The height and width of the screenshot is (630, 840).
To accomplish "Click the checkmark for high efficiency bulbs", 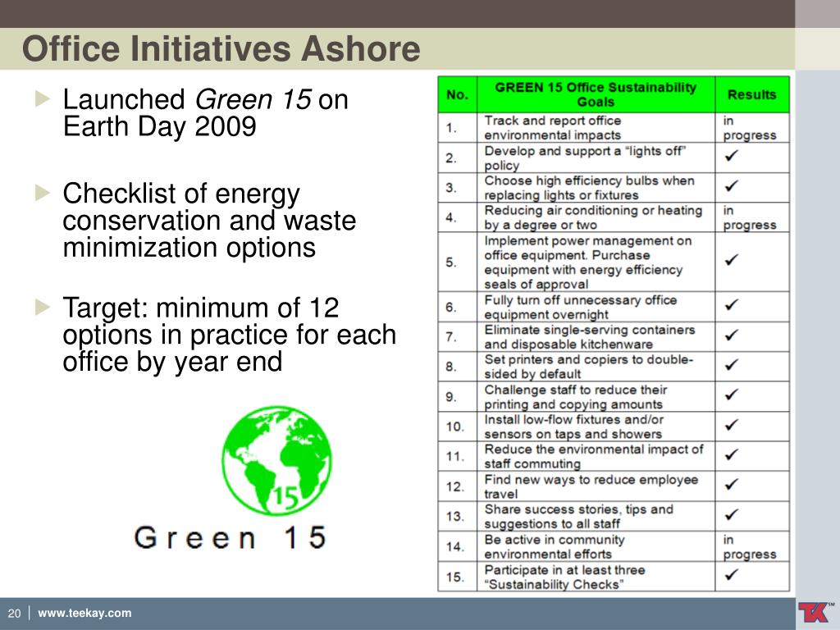I will pos(731,186).
